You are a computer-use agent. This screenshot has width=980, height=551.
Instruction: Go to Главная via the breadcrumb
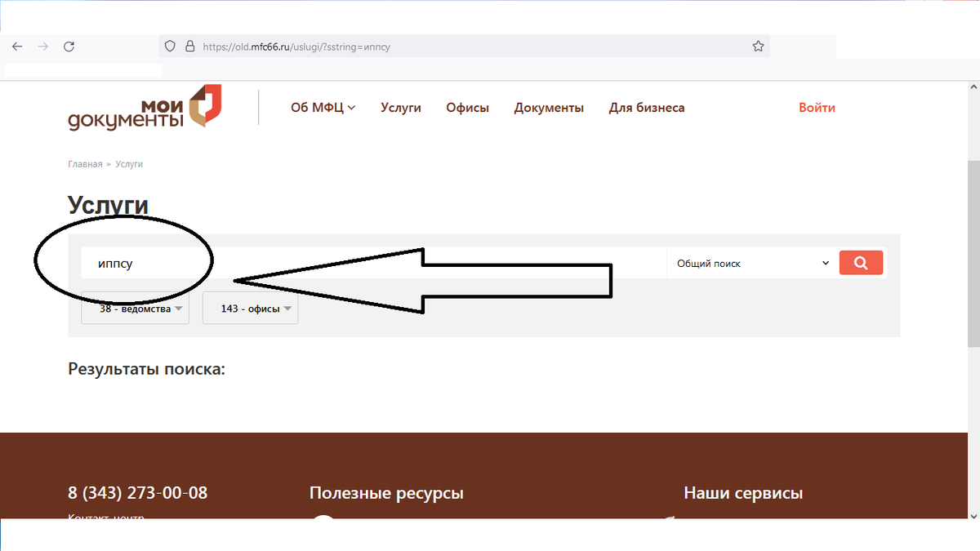(84, 163)
